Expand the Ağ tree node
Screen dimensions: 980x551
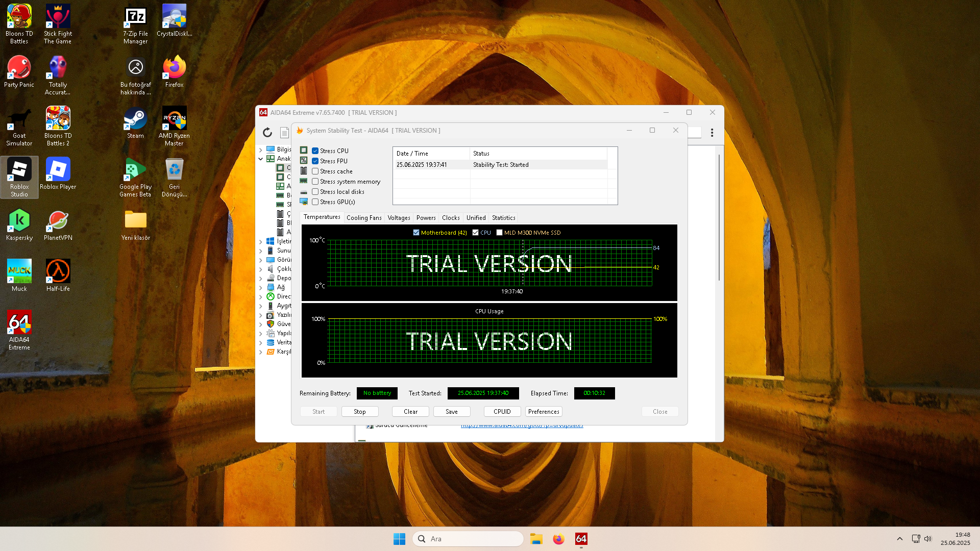(x=261, y=287)
